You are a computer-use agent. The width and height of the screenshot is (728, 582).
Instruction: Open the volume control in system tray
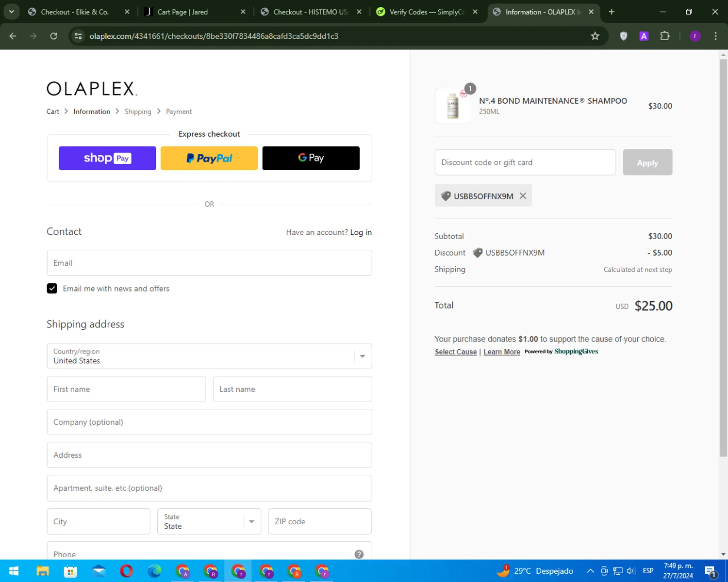631,571
